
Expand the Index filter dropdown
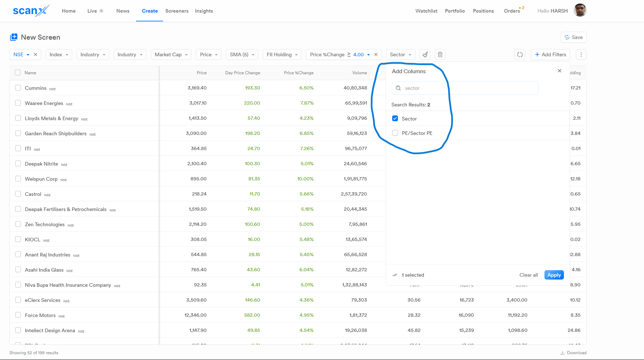click(59, 54)
